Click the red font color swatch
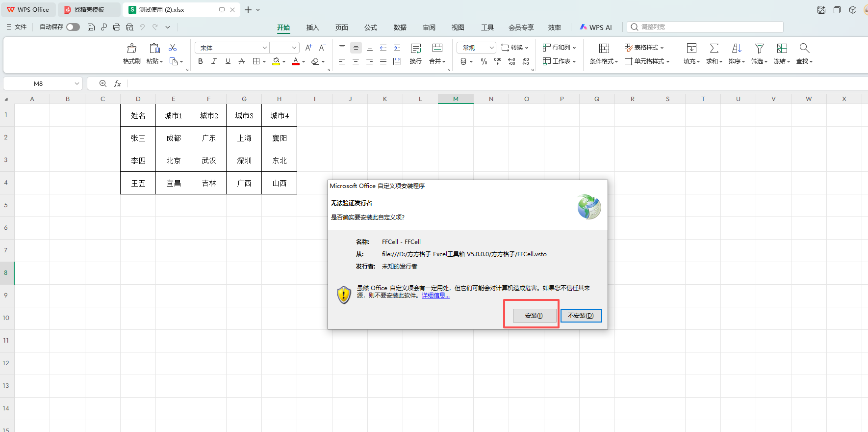The height and width of the screenshot is (432, 868). tap(296, 61)
